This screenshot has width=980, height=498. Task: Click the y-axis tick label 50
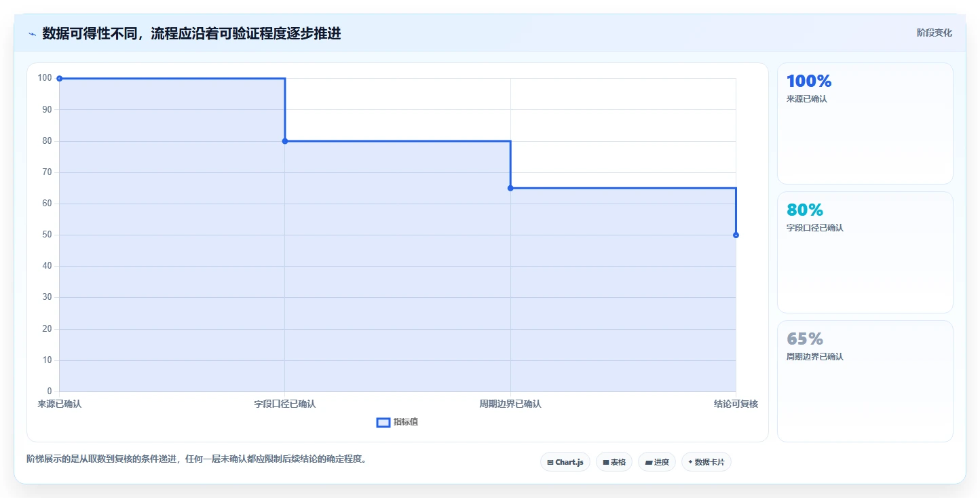coord(47,235)
